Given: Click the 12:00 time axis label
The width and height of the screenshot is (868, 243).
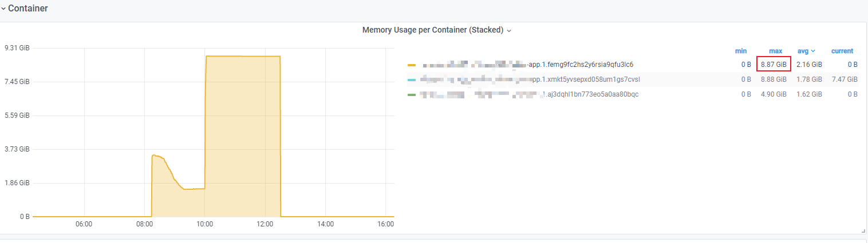Looking at the screenshot, I should (265, 224).
